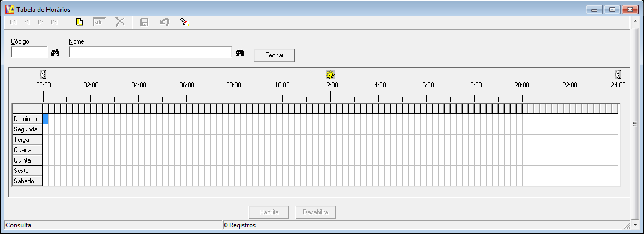The width and height of the screenshot is (644, 234).
Task: Click the flashlight search icon in toolbar
Action: tap(184, 22)
